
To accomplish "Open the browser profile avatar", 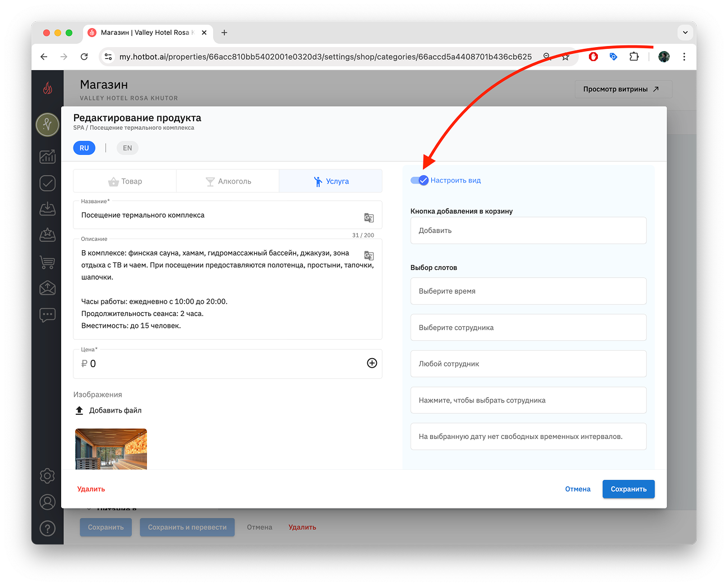I will coord(664,57).
